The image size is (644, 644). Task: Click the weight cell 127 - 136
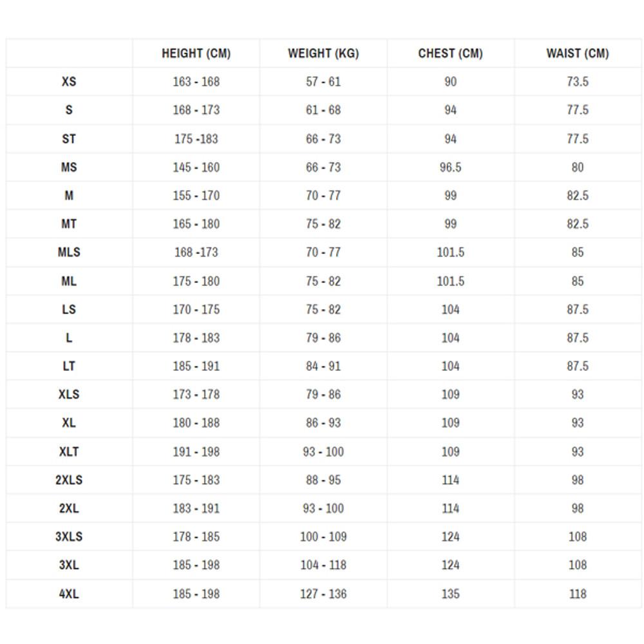click(x=323, y=594)
